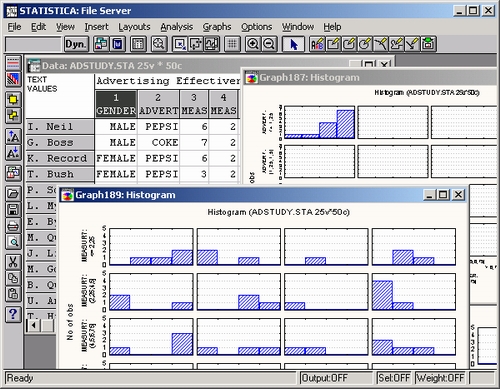Toggle the Sel:OFF status indicator
This screenshot has height=389, width=500.
coord(394,378)
